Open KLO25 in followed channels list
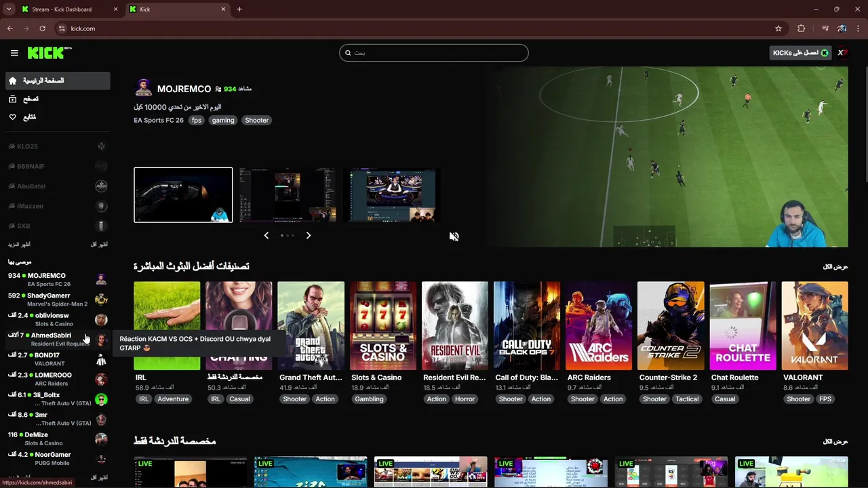The width and height of the screenshot is (868, 488). click(x=57, y=146)
